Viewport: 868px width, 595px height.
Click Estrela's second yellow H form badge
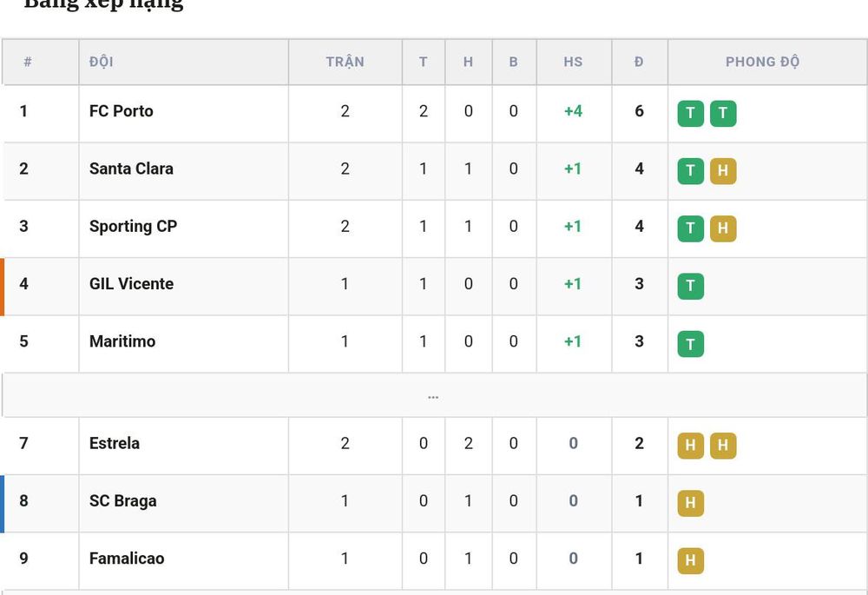click(723, 446)
